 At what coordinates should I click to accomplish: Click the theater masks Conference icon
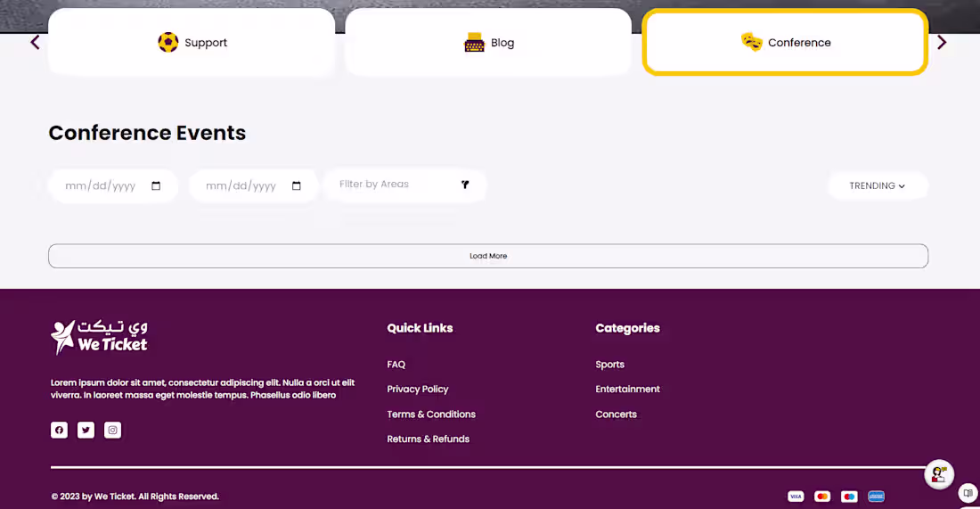752,42
